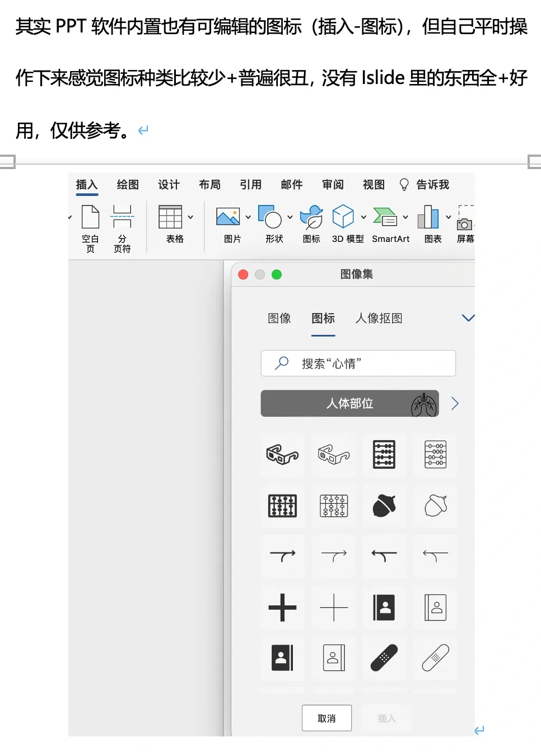Viewport: 541px width, 756px height.
Task: Select the filled 3D glasses icon
Action: tap(282, 455)
